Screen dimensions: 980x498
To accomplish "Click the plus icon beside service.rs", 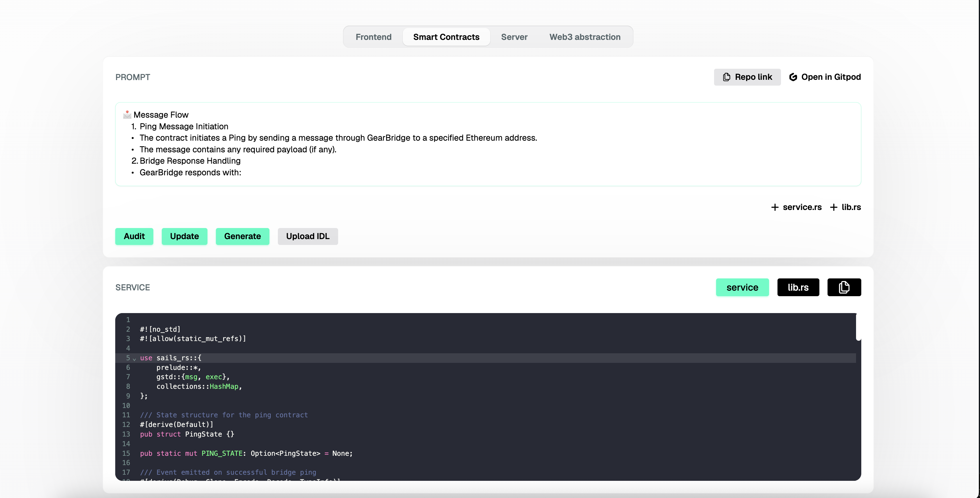I will 775,207.
